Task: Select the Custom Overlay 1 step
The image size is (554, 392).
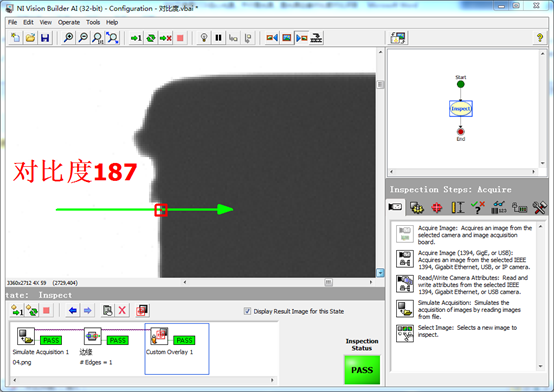Action: [x=177, y=349]
